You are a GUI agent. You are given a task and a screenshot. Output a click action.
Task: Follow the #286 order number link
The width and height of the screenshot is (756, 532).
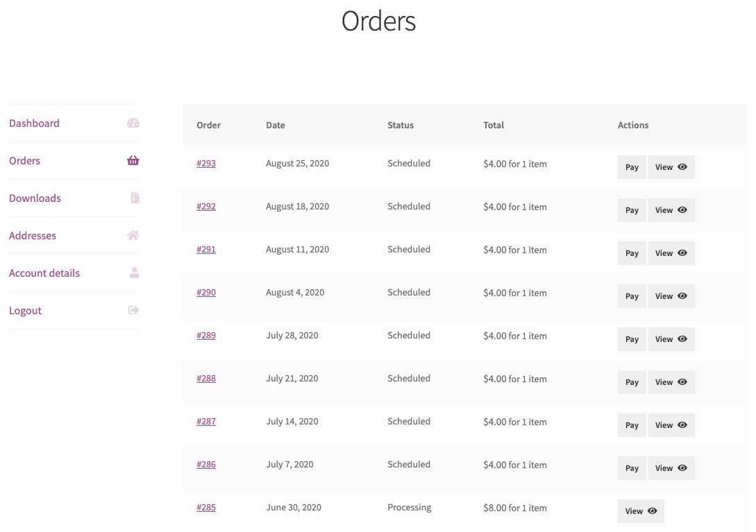pyautogui.click(x=206, y=465)
